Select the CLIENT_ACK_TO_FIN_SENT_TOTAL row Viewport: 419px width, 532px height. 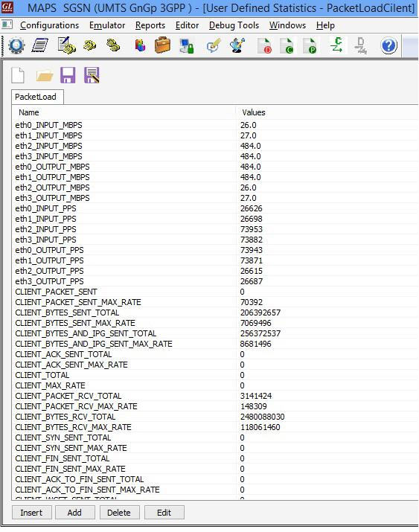pyautogui.click(x=215, y=479)
